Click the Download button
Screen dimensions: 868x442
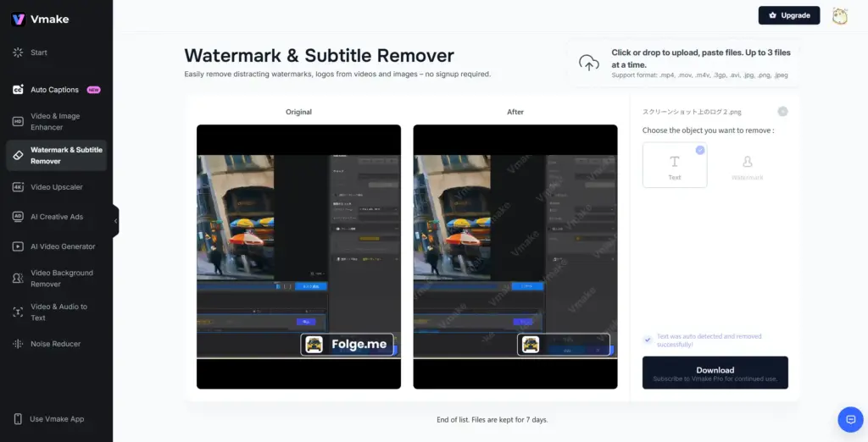point(715,373)
